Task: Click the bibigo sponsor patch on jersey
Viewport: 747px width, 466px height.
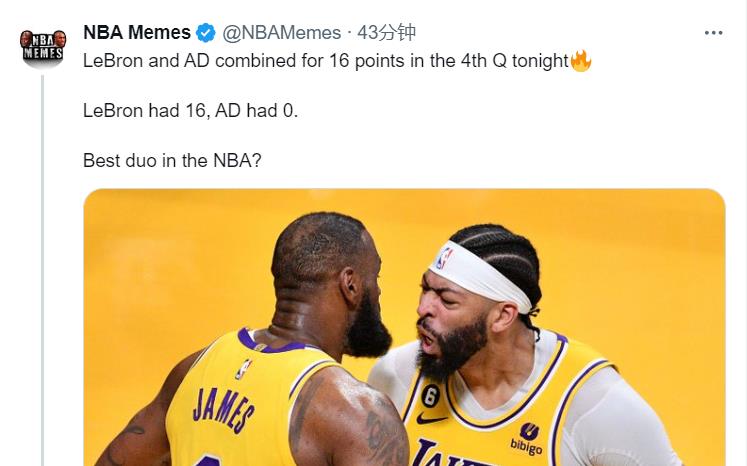Action: tap(526, 438)
